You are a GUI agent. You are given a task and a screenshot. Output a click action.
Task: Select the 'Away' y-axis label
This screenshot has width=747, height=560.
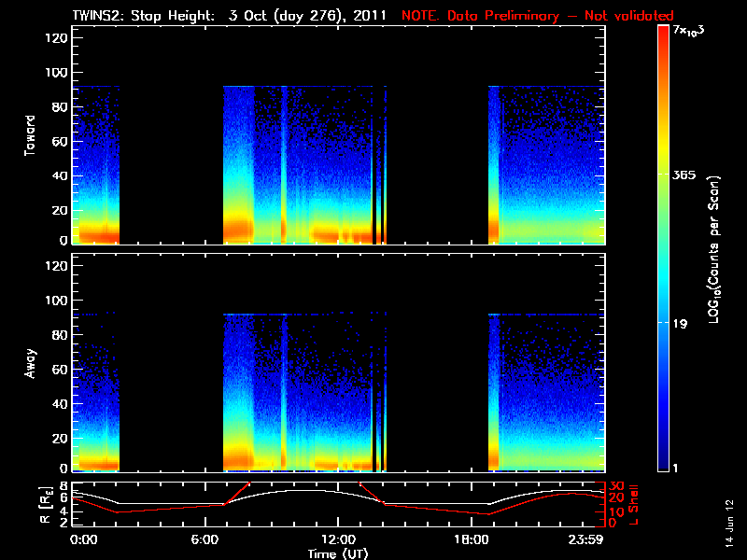pos(31,364)
